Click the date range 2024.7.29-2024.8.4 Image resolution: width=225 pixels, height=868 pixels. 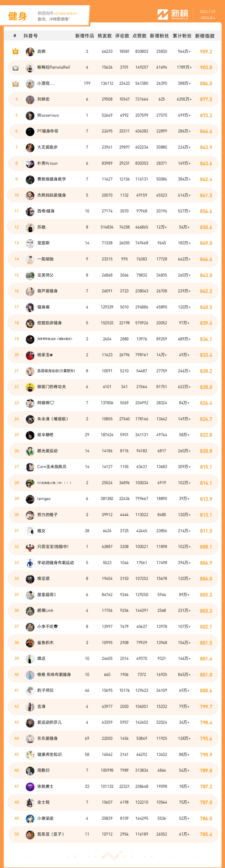click(x=207, y=15)
